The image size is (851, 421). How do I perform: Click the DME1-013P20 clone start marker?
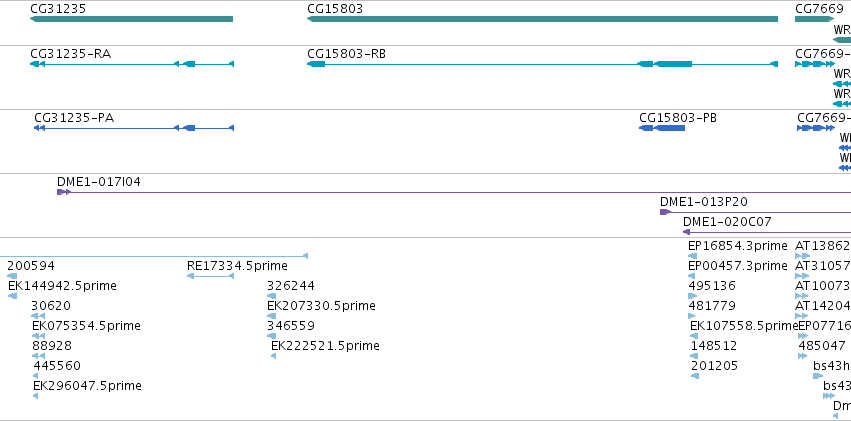(665, 212)
